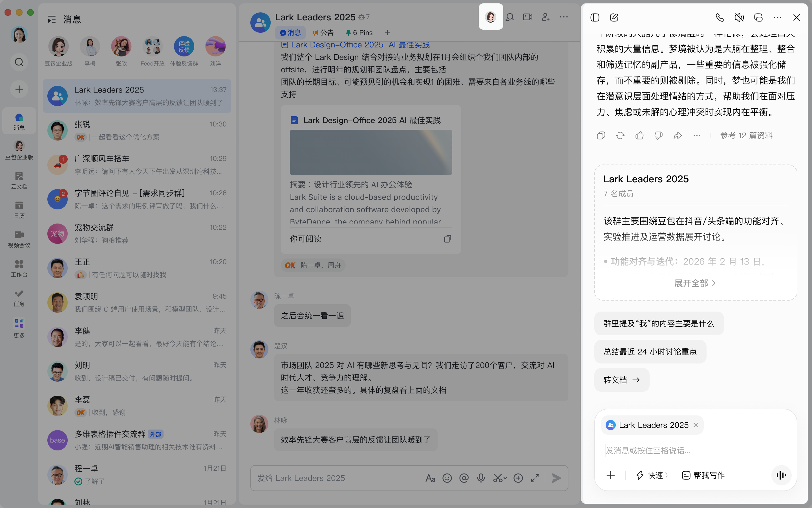
Task: Open the 广深顺风车搭车 group chat
Action: pos(137,165)
